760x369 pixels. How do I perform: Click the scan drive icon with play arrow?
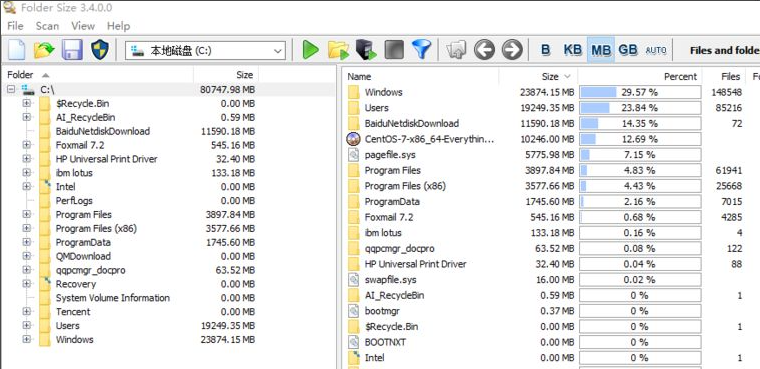click(366, 50)
